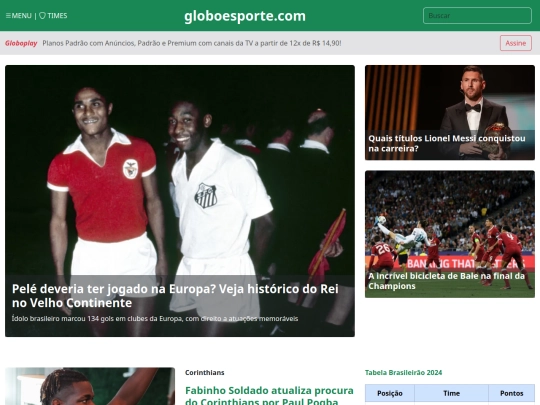Open the player photo beside Corinthians article
Viewport: 540px width, 405px height.
[90, 386]
